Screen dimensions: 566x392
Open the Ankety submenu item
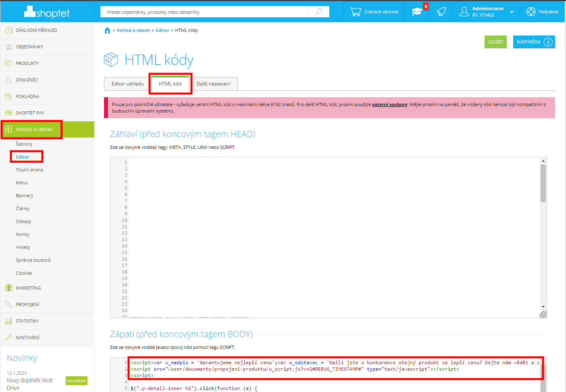tap(23, 247)
